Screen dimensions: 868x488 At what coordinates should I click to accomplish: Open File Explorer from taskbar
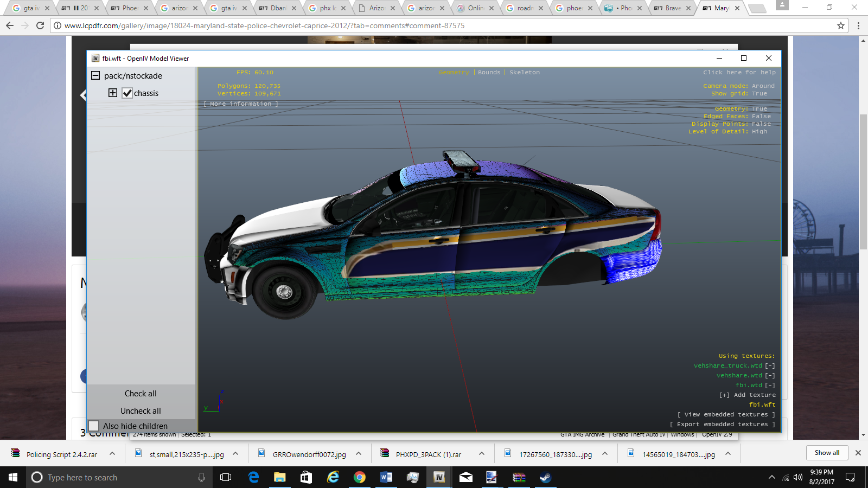pos(279,477)
